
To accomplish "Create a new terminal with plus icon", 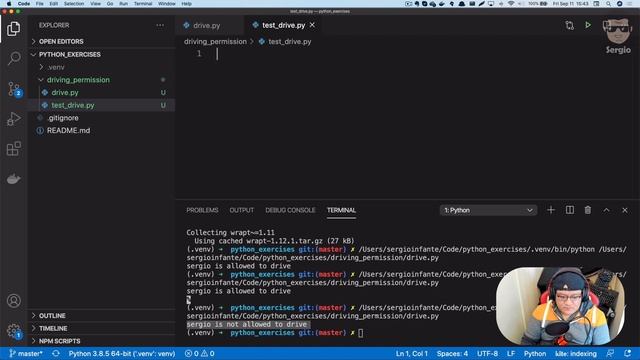I will pos(551,210).
